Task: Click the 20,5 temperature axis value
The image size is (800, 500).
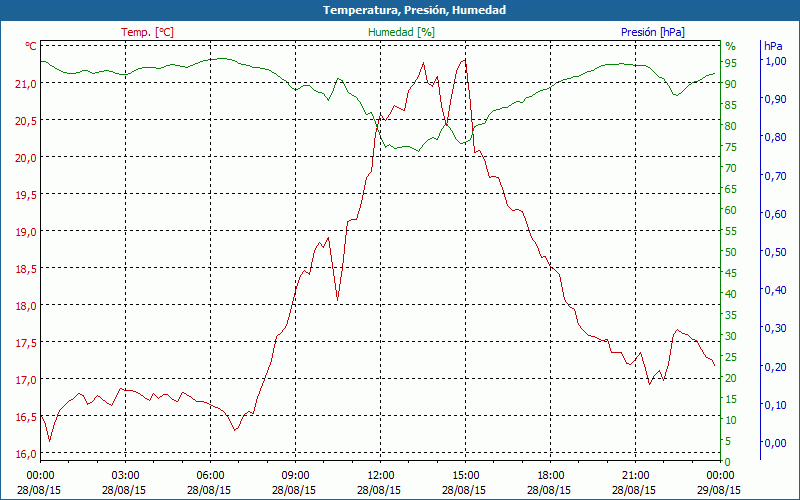Action: pyautogui.click(x=26, y=121)
